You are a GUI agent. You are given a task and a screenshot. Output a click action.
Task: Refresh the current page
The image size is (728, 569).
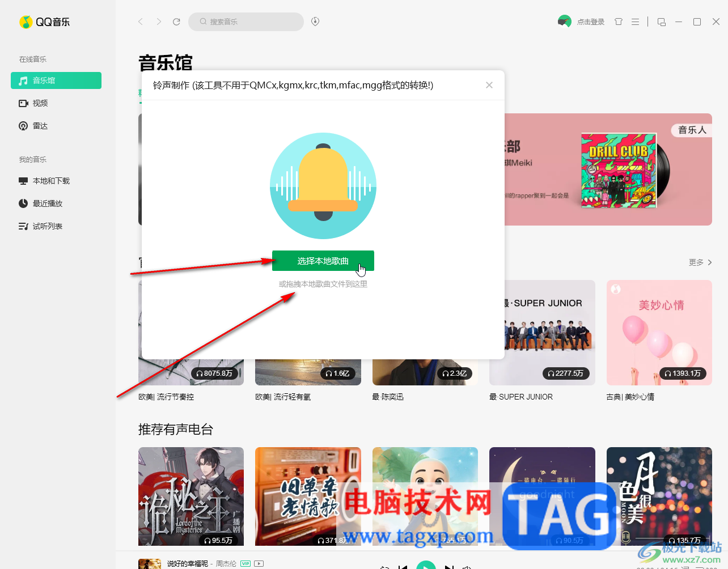pyautogui.click(x=176, y=22)
